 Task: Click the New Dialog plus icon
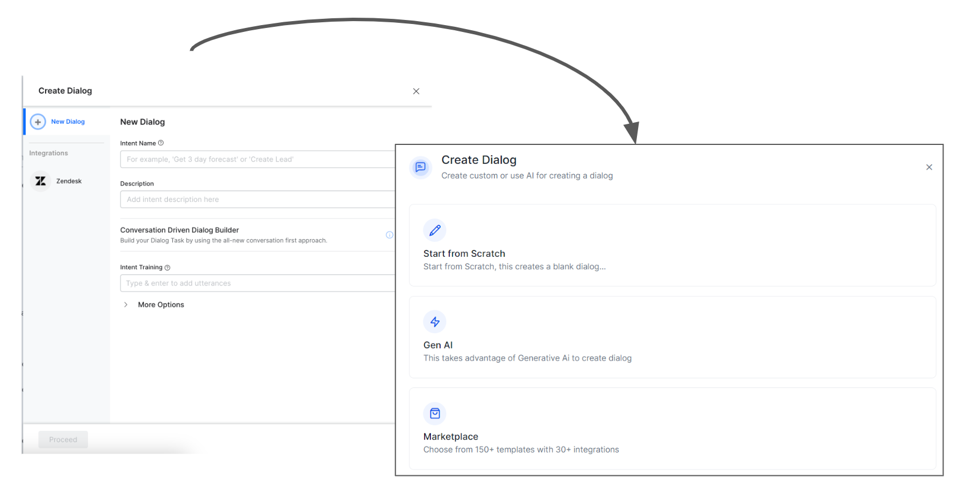coord(38,122)
